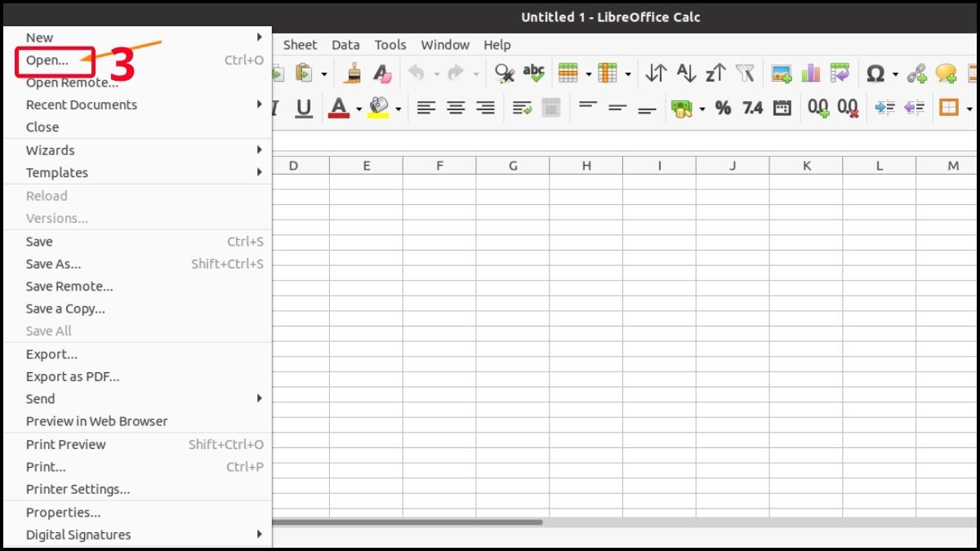The width and height of the screenshot is (980, 551).
Task: Click the Clear Direct Formatting icon
Action: pyautogui.click(x=382, y=73)
